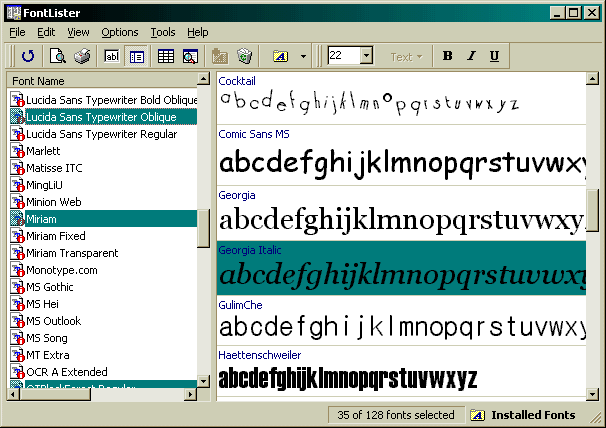Select MS Hei font
This screenshot has width=606, height=428.
pyautogui.click(x=43, y=304)
